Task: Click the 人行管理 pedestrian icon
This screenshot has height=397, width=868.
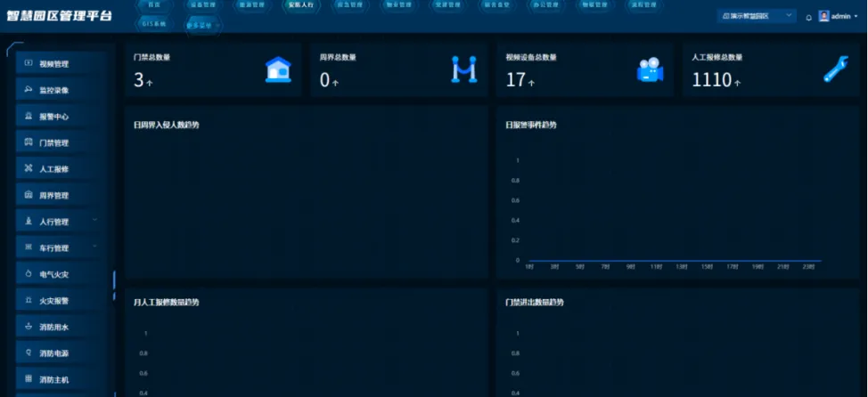Action: [x=29, y=221]
